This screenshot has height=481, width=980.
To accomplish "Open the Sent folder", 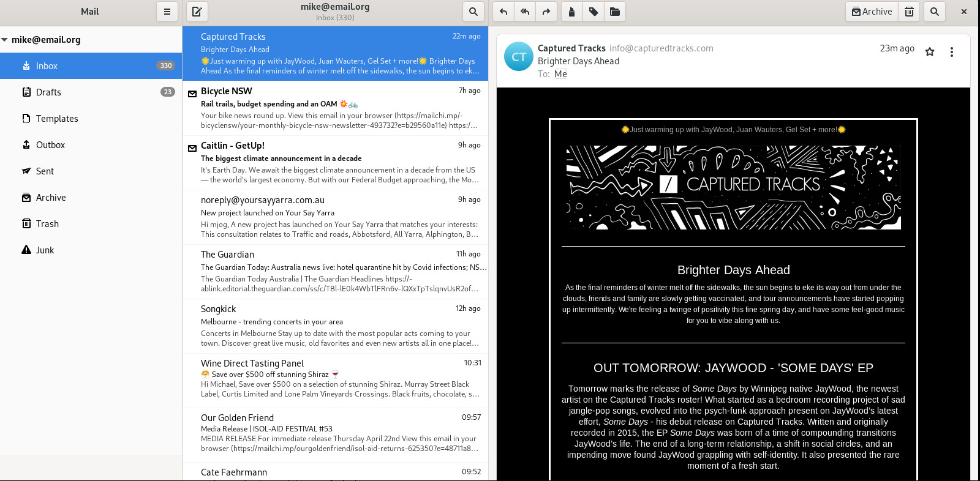I will (91, 171).
